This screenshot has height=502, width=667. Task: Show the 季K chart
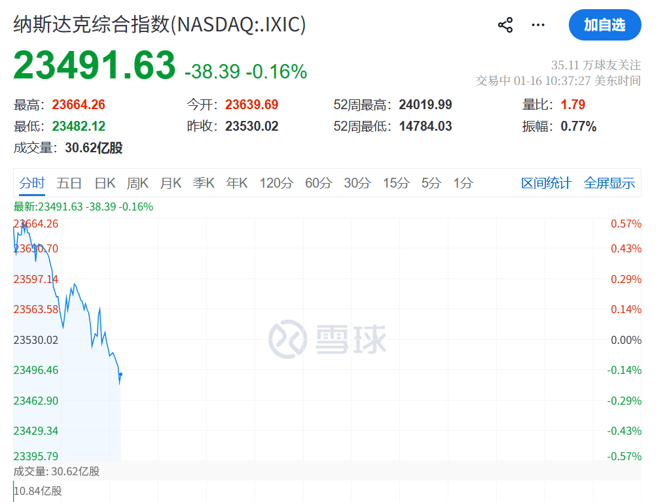tap(204, 183)
